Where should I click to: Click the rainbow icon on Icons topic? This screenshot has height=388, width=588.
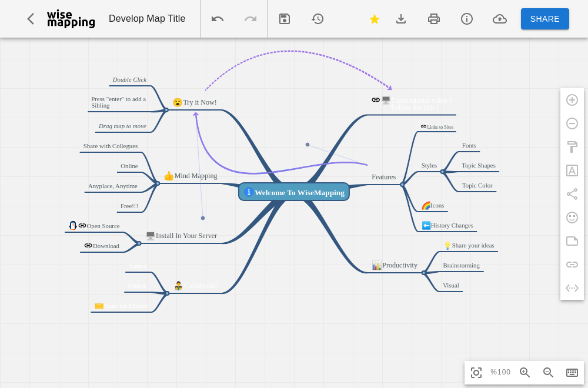click(x=426, y=205)
